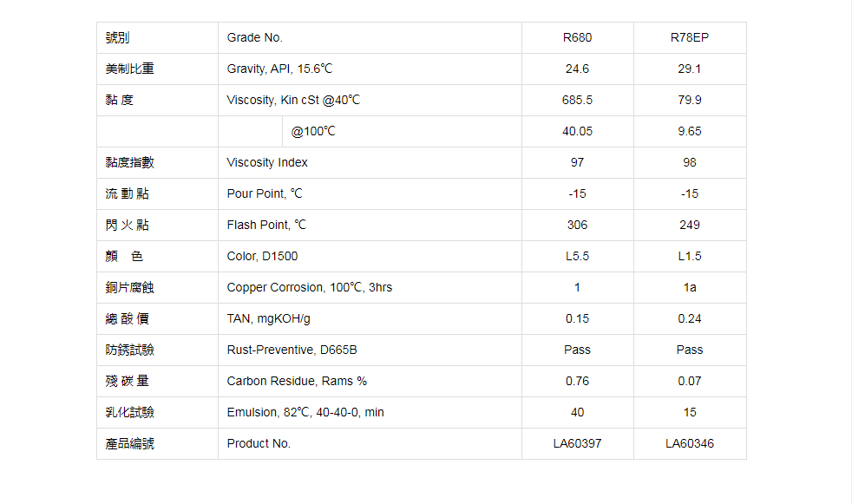
Task: Click the flash point value 306
Action: pos(577,225)
